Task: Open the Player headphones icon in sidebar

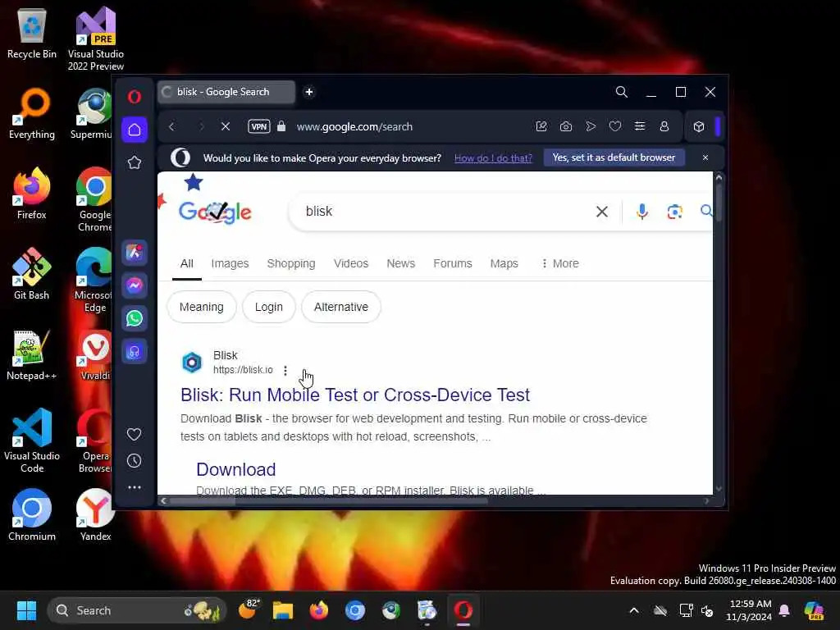Action: coord(134,352)
